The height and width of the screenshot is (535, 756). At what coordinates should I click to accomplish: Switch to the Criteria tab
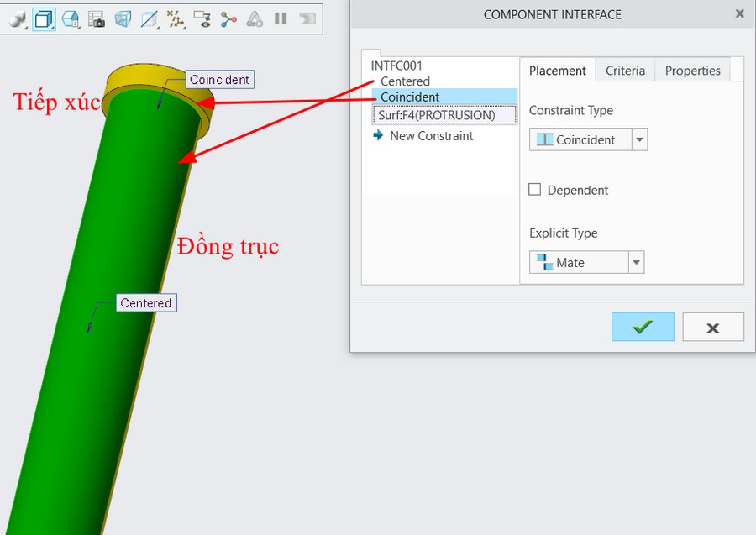625,71
